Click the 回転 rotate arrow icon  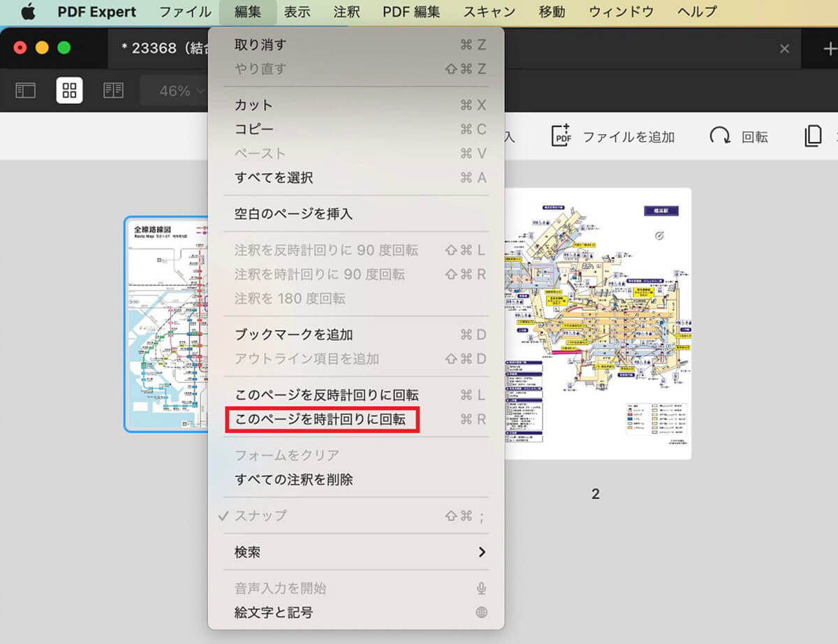point(719,136)
